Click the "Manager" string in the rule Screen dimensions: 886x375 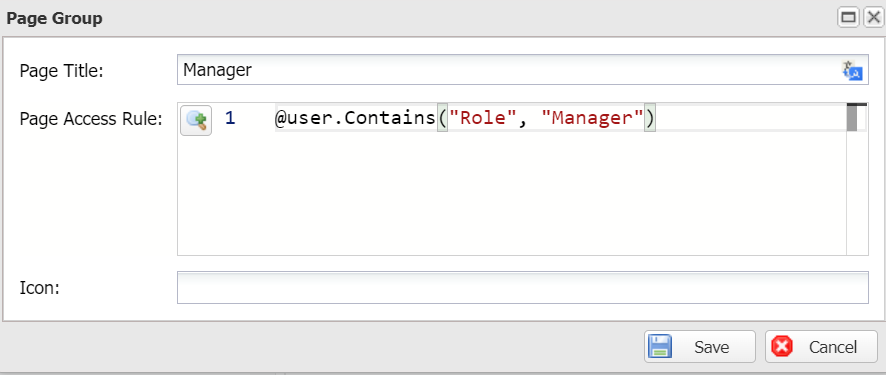(593, 118)
